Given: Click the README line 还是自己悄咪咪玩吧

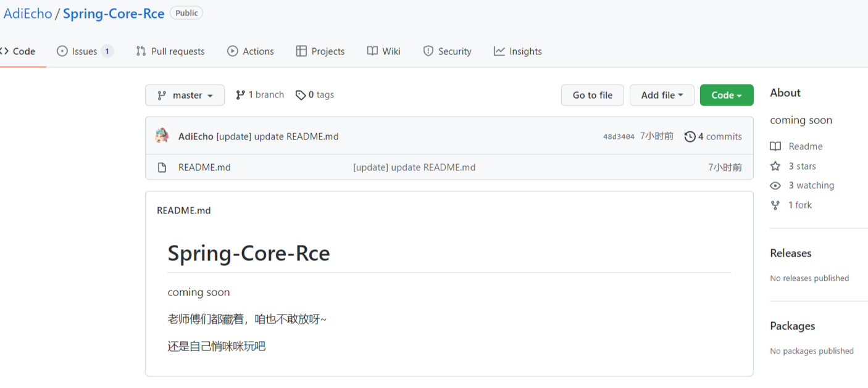Looking at the screenshot, I should [217, 347].
